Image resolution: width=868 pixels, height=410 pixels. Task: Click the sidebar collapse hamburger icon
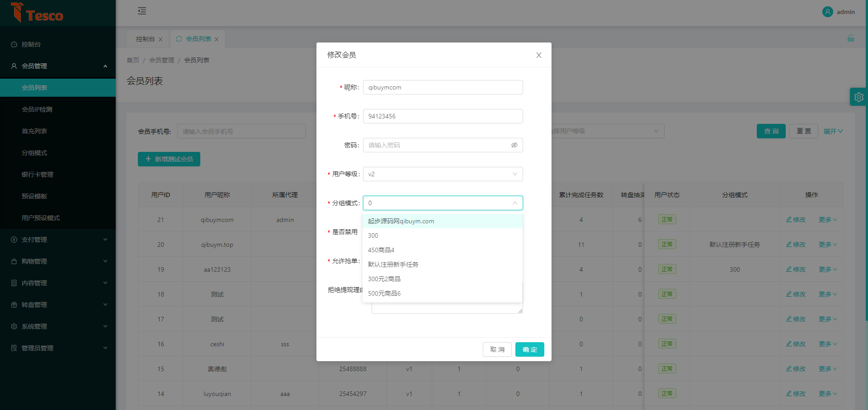[x=142, y=11]
